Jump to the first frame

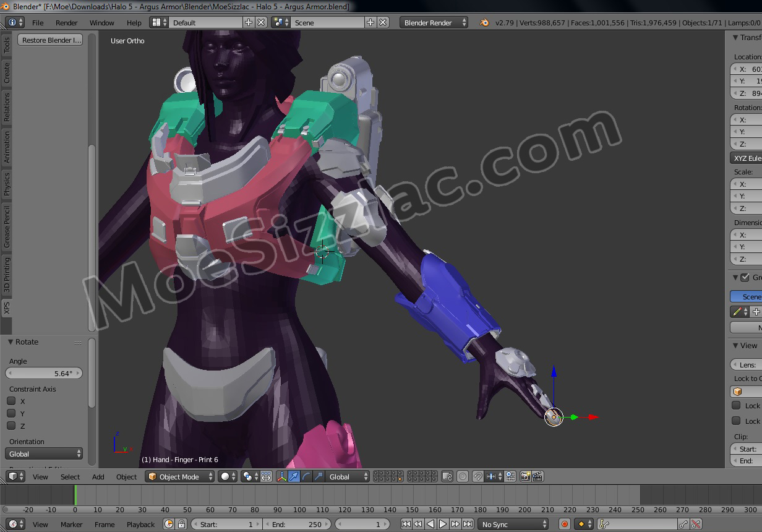click(406, 524)
